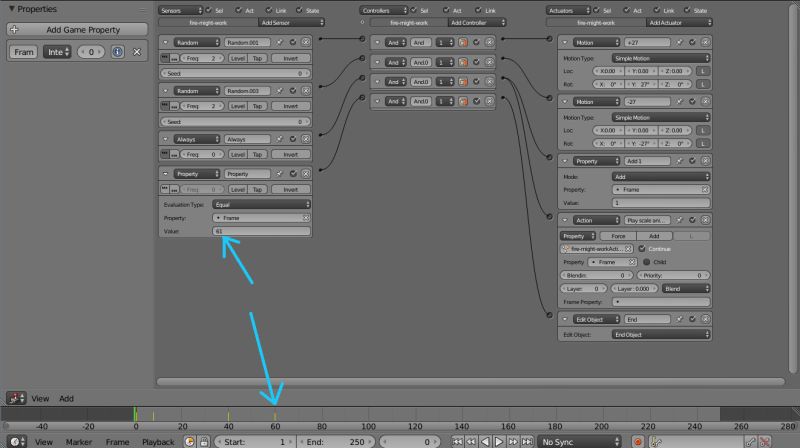
Task: Delete the Random.003 sensor
Action: pos(306,91)
